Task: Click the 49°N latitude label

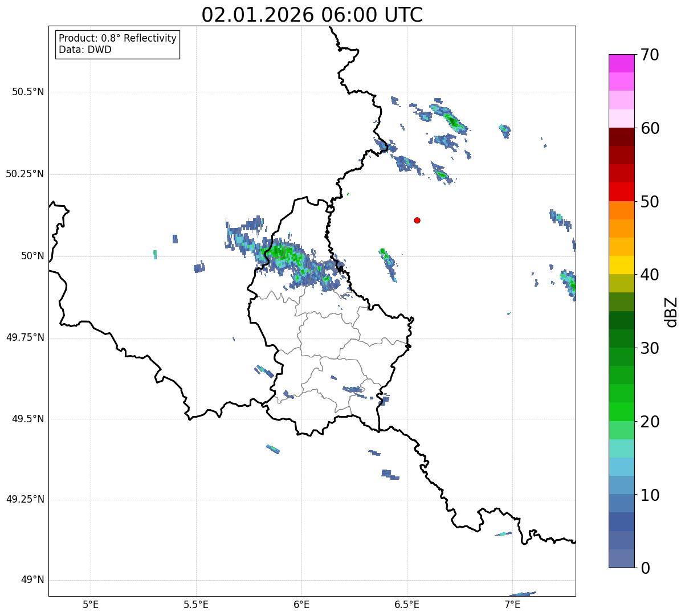Action: (x=32, y=580)
